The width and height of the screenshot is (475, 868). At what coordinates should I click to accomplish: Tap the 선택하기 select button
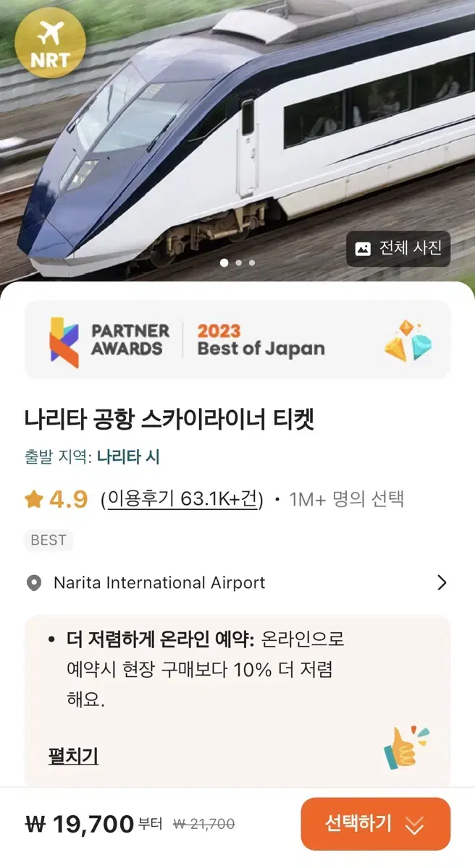(x=376, y=824)
